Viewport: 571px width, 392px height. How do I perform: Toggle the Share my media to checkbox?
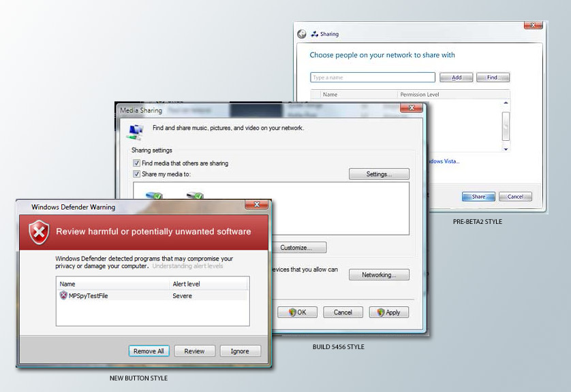point(137,174)
